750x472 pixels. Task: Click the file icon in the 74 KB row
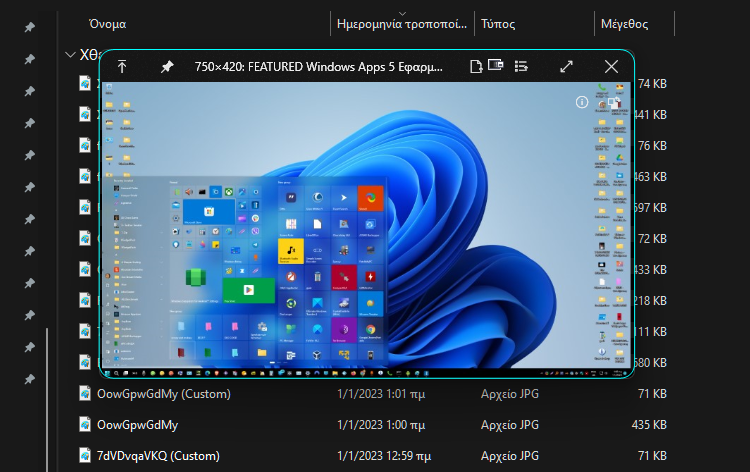coord(85,83)
